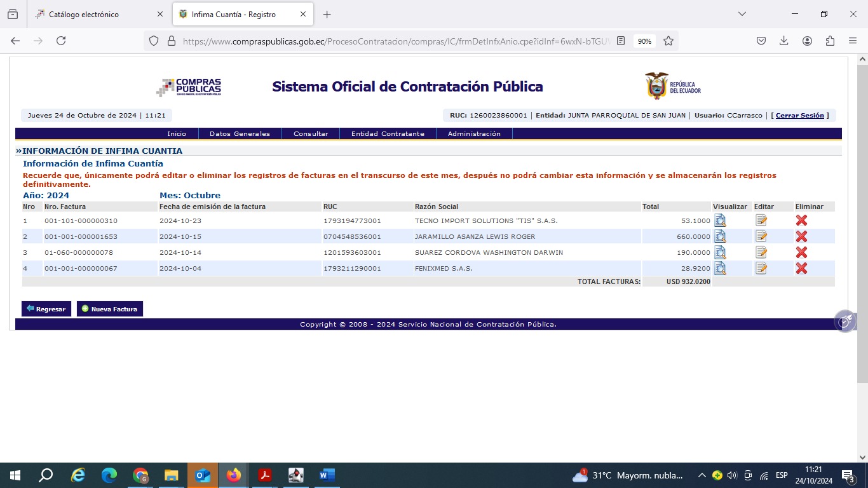Show hidden system tray icons
Viewport: 868px width, 488px height.
click(702, 475)
